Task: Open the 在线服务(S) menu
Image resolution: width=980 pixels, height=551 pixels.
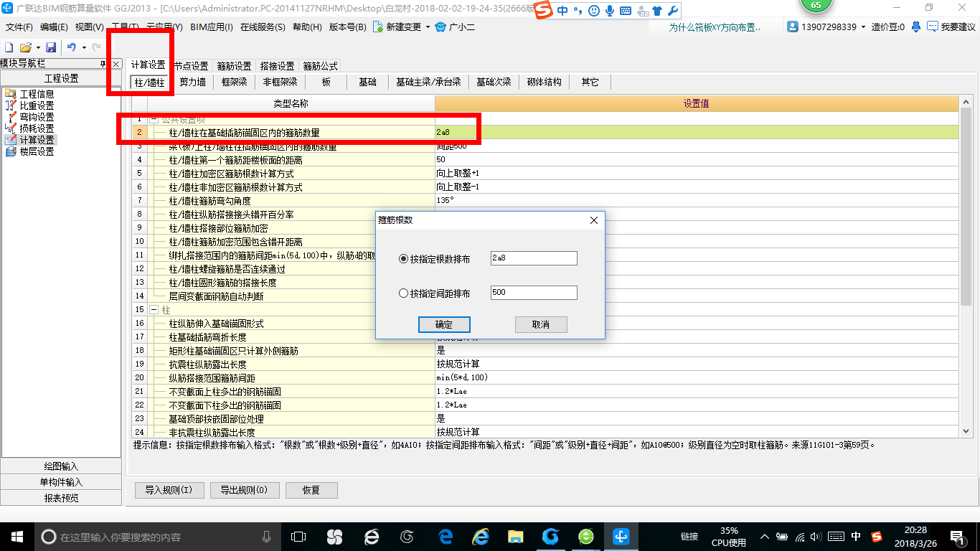Action: pyautogui.click(x=263, y=27)
